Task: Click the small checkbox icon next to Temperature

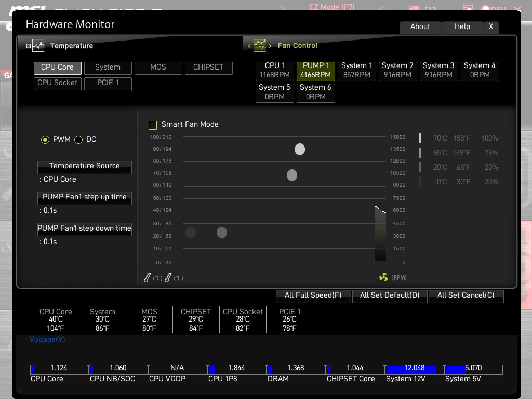Action: (x=29, y=46)
